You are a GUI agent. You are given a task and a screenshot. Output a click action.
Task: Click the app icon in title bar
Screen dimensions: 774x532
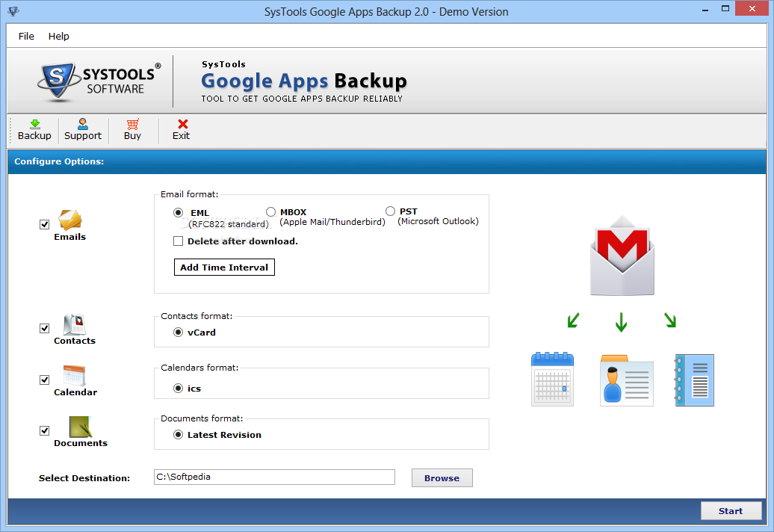(x=13, y=11)
